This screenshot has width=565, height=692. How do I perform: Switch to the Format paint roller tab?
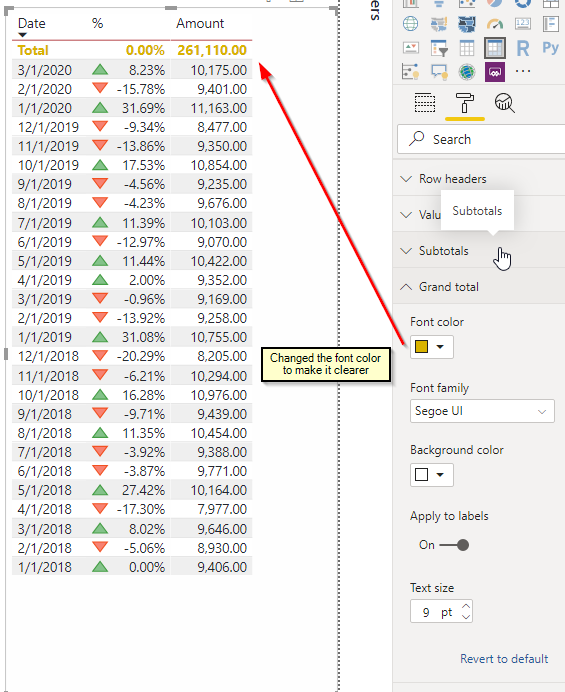[464, 103]
